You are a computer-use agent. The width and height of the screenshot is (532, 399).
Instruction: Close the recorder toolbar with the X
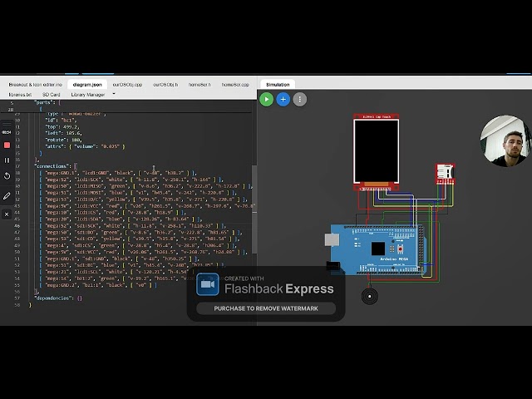click(7, 214)
